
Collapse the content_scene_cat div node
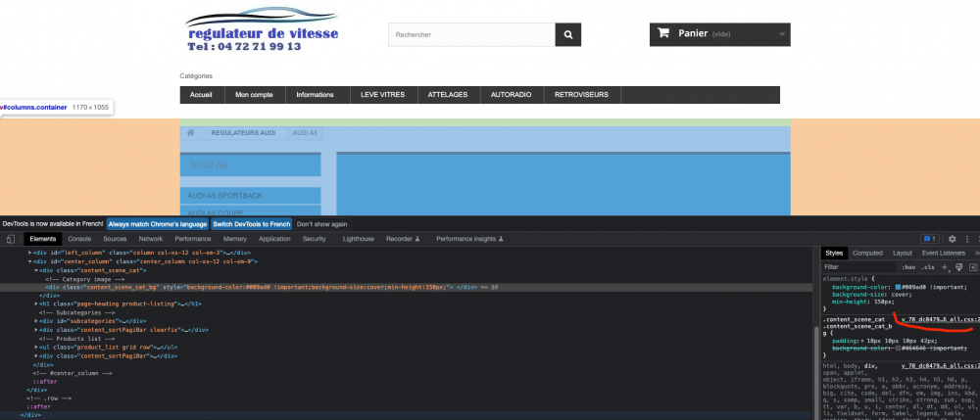coord(35,270)
